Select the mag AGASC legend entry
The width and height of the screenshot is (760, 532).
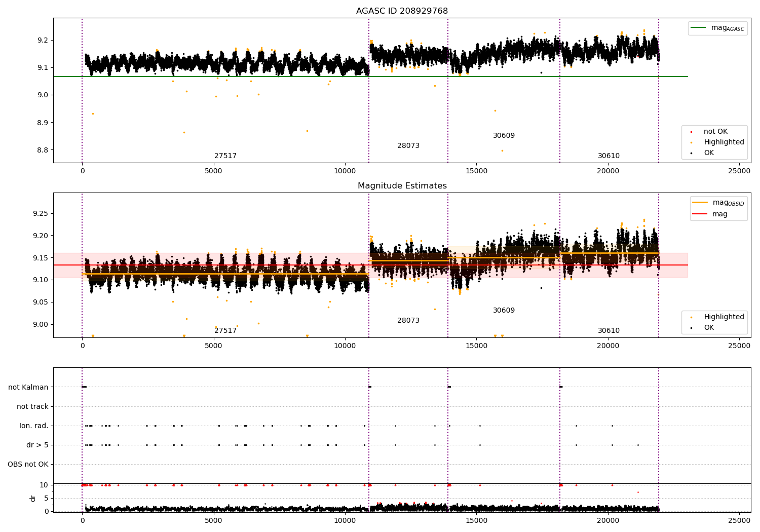718,28
